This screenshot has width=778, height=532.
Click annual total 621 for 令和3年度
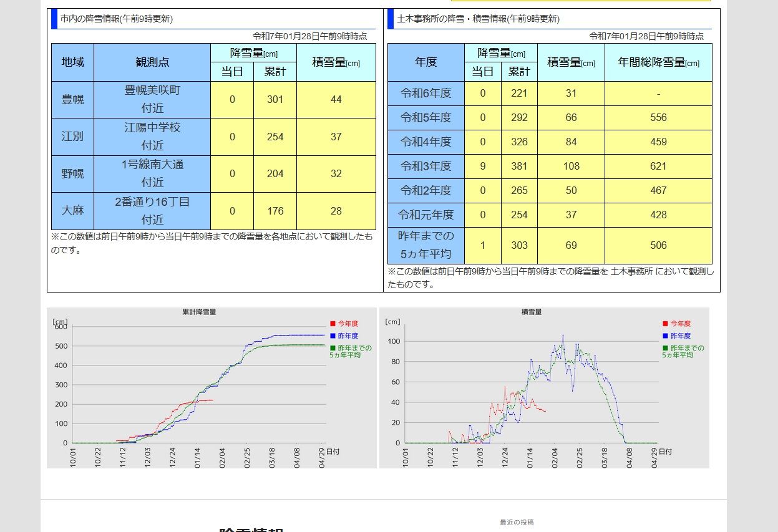(x=658, y=167)
